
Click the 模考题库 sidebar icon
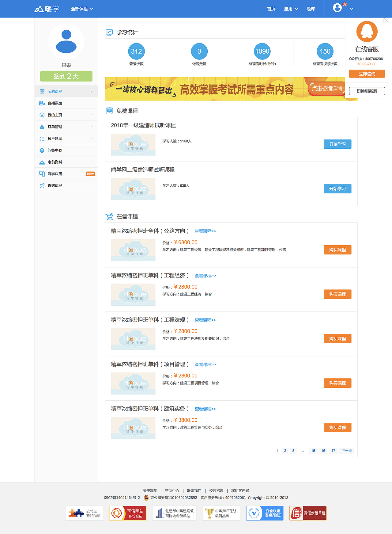click(42, 139)
